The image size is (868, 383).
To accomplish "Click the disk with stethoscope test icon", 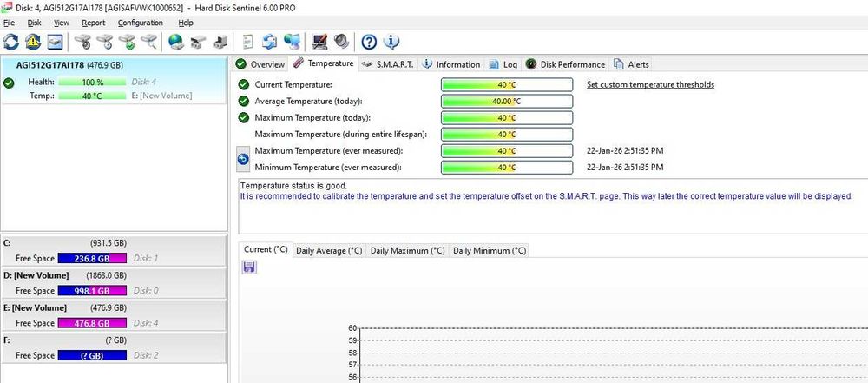I will 82,42.
